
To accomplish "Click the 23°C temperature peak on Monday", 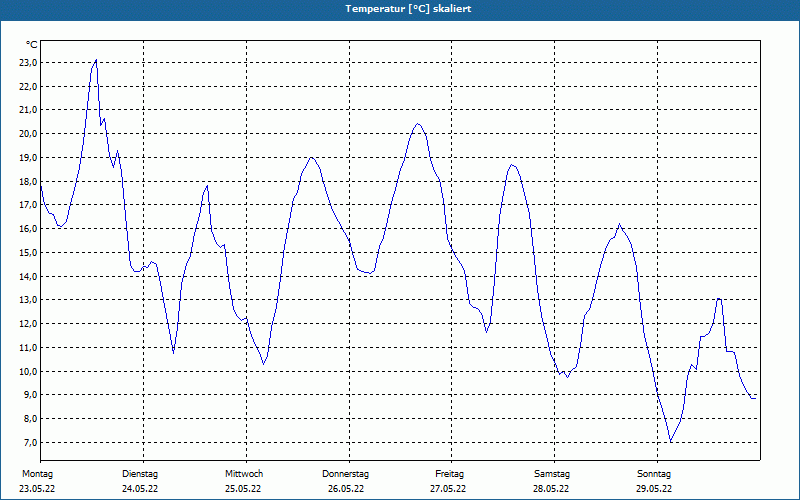I will point(96,60).
